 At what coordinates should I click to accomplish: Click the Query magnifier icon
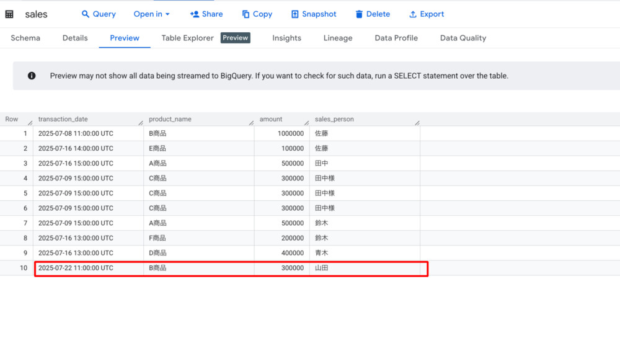(86, 14)
